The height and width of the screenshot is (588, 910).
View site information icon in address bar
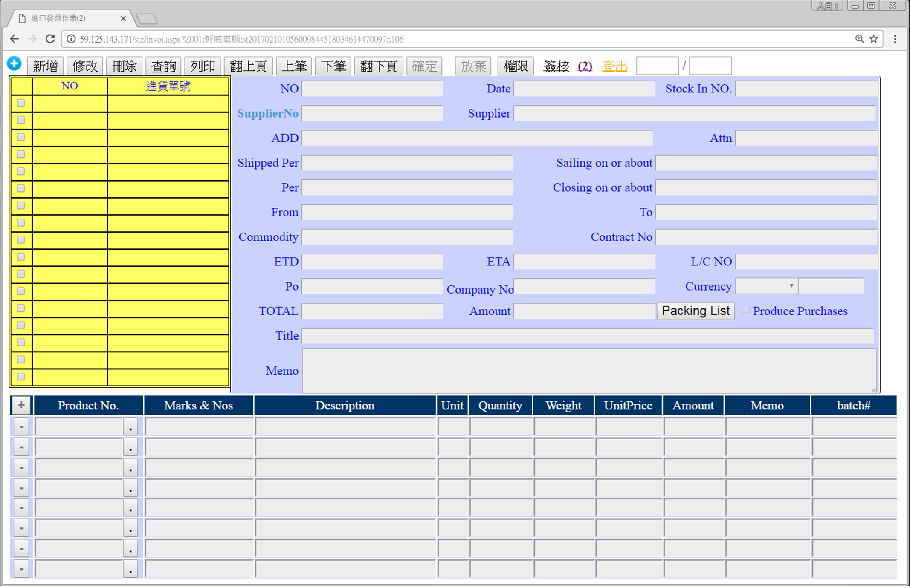71,39
